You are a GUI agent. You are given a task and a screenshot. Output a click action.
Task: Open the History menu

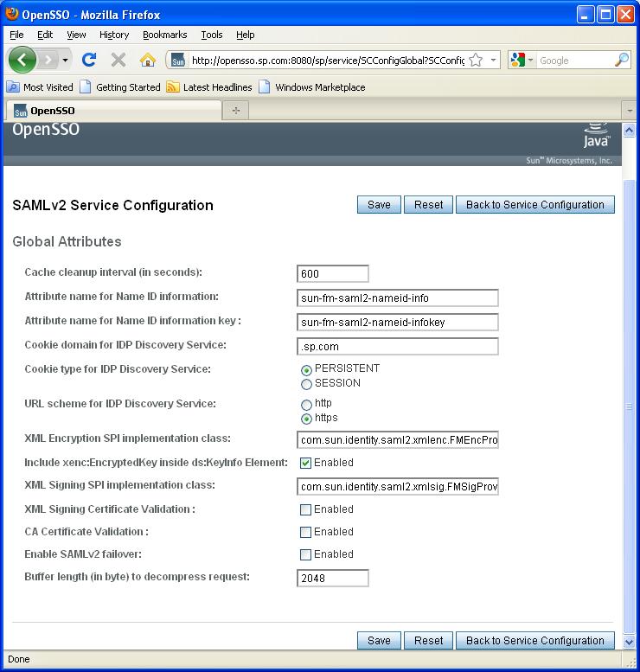[114, 35]
